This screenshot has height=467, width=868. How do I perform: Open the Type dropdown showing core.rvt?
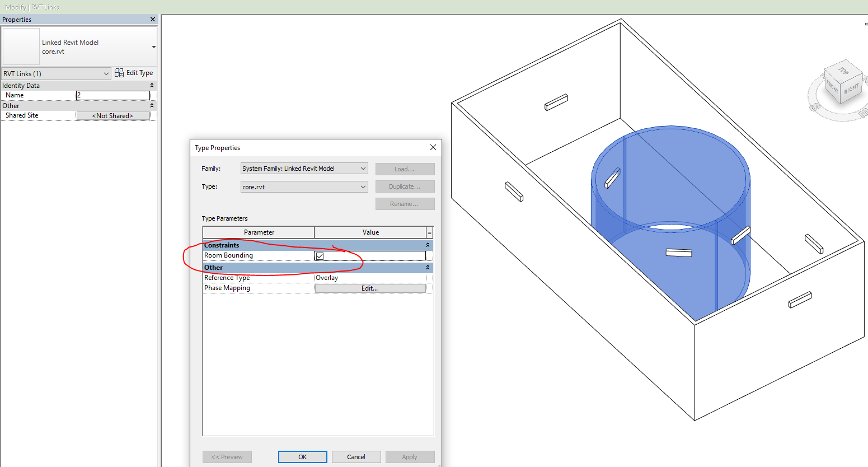point(364,186)
